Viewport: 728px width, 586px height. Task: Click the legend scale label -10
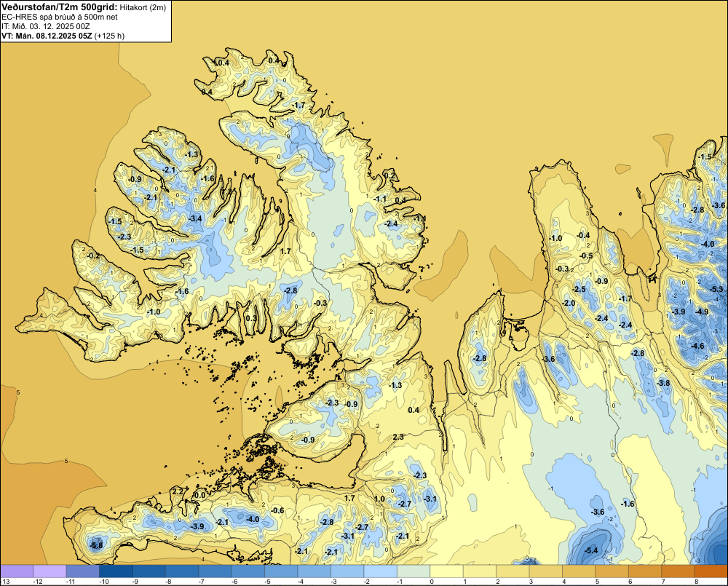click(x=104, y=582)
